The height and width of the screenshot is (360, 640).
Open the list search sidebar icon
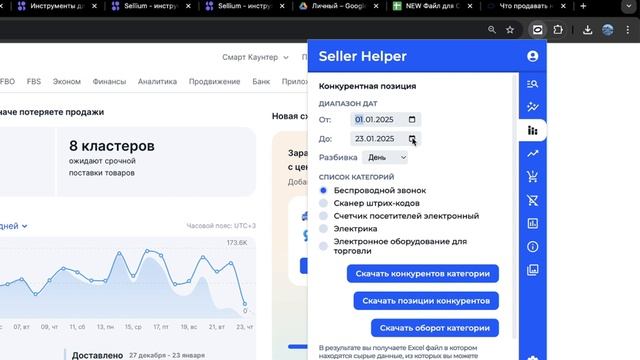pos(532,84)
